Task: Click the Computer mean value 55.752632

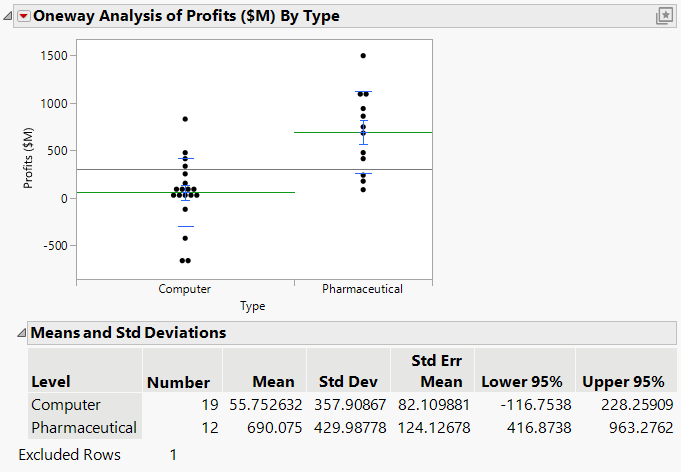Action: tap(257, 405)
